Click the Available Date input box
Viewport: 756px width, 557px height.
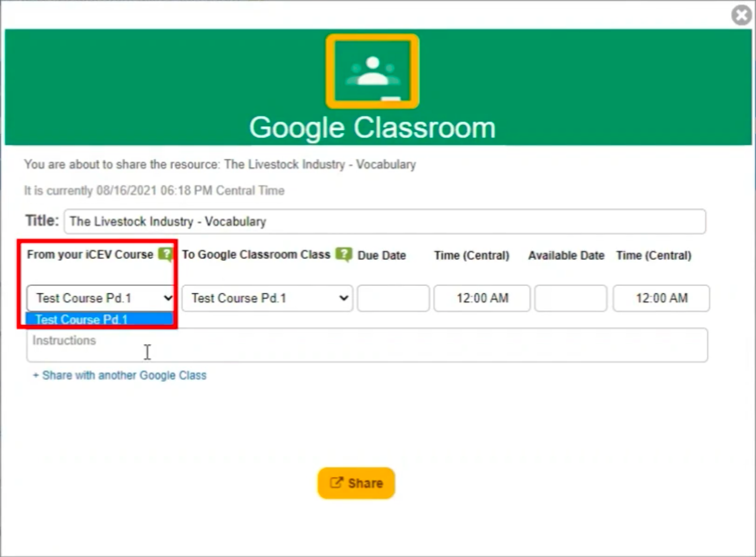[570, 298]
